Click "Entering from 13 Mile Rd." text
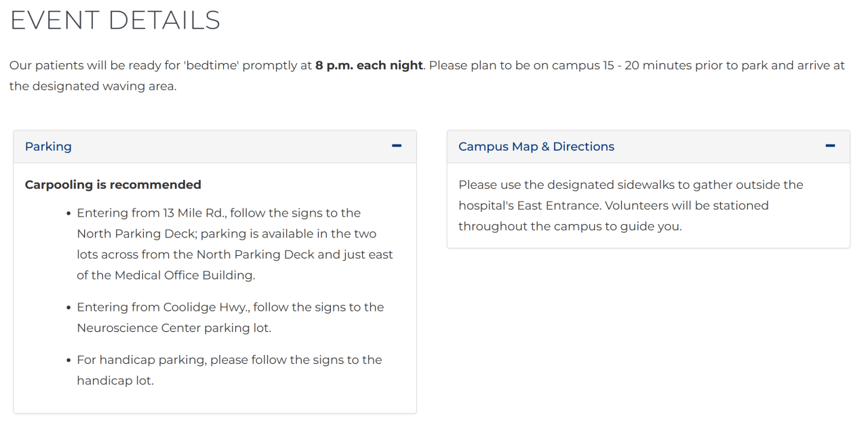This screenshot has height=431, width=868. 151,213
